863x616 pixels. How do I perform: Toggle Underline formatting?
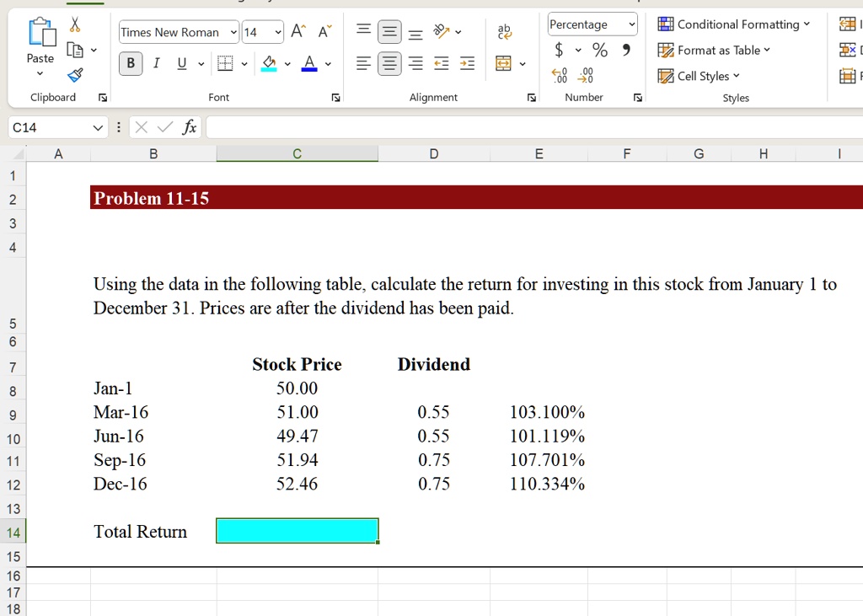[x=182, y=63]
